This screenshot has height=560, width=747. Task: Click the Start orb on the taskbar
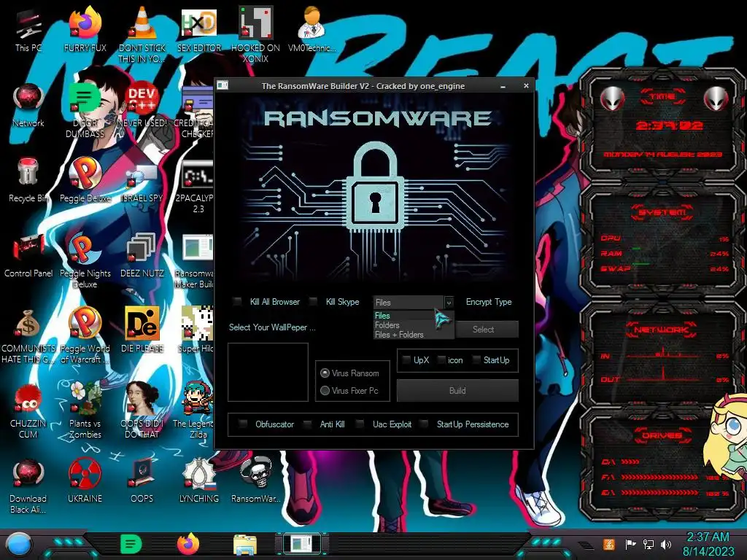tap(18, 545)
